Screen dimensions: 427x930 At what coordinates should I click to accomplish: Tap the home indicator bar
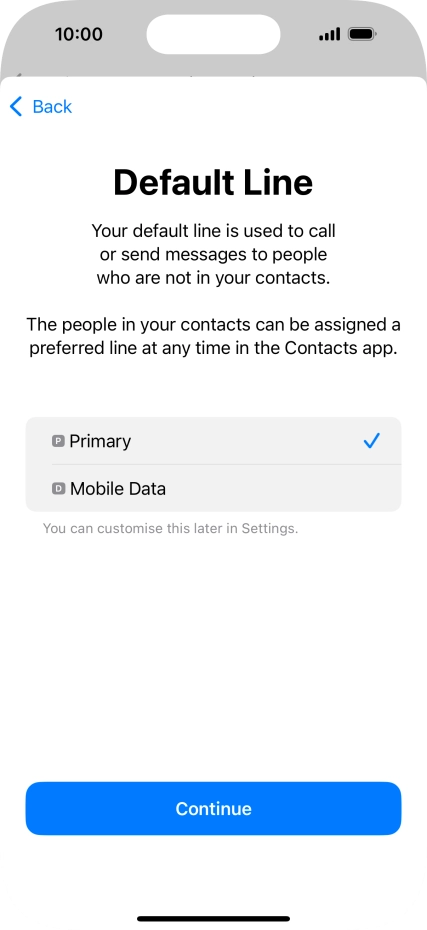pos(214,919)
